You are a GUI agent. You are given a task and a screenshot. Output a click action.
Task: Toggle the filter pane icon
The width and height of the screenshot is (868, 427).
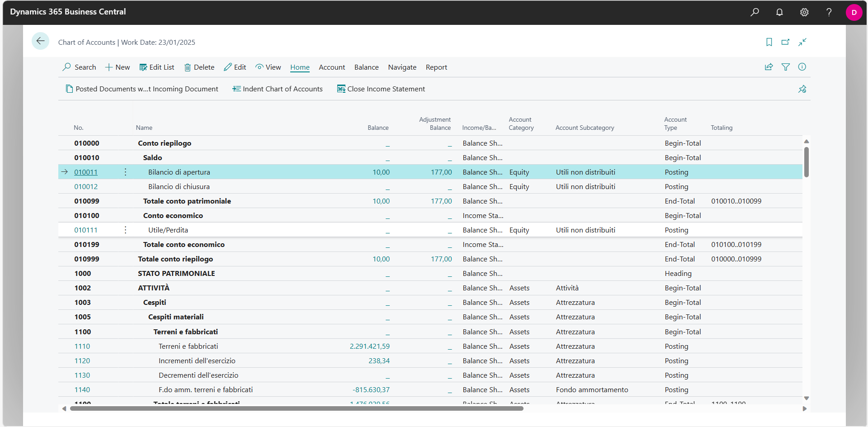[x=786, y=67]
